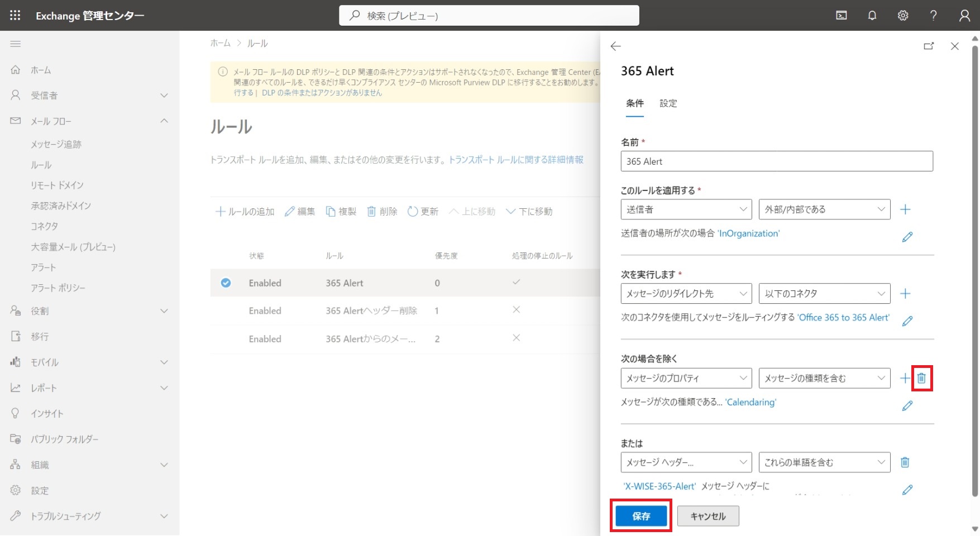Image resolution: width=980 pixels, height=536 pixels.
Task: Click plus icon next to 以下のコネクタ dropdown
Action: [905, 294]
